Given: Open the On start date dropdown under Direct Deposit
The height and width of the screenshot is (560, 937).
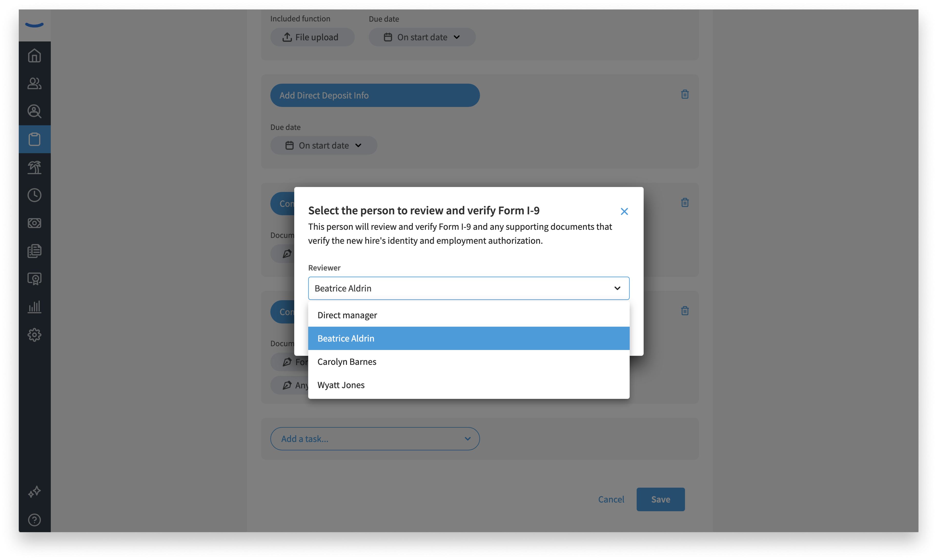Looking at the screenshot, I should (324, 145).
